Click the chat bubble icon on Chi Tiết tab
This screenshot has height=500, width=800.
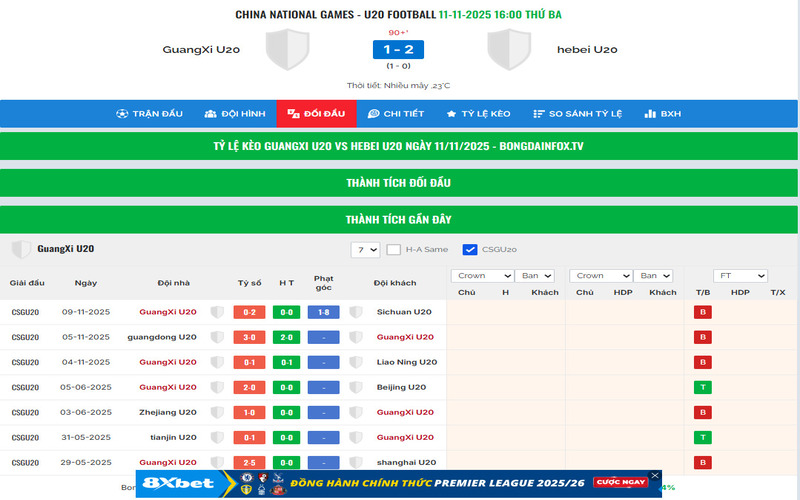coord(373,114)
